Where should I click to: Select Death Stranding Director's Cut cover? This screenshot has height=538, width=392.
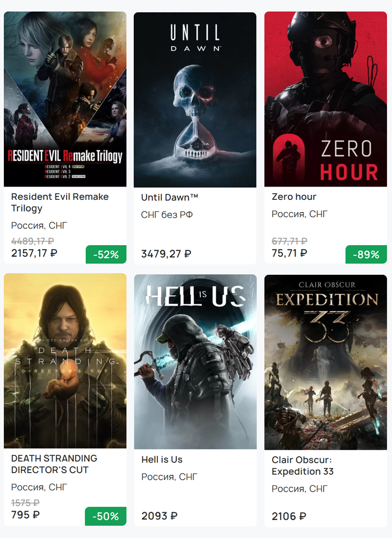point(65,361)
